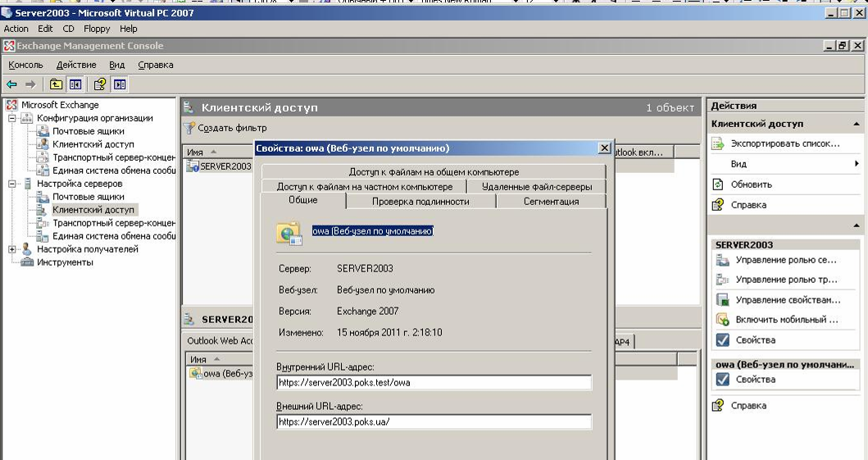Click the Включить мобильный icon
Screen dimensions: 868x460
pyautogui.click(x=722, y=320)
